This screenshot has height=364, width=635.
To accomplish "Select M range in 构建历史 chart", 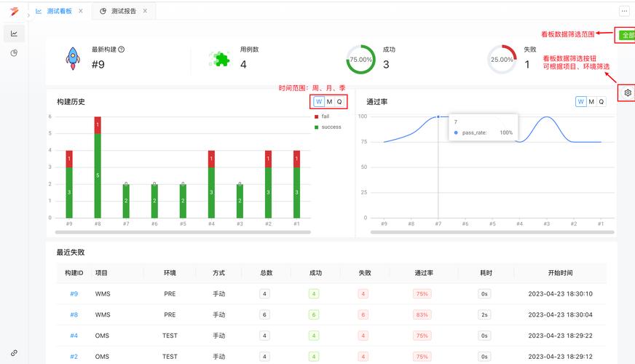I will pos(329,102).
